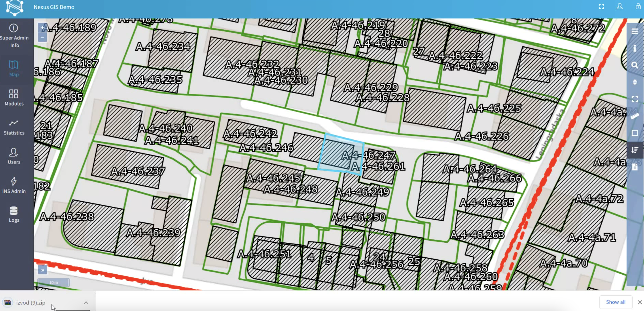Click parcel label A.4-46.265
Viewport: 644px width, 311px height.
click(487, 203)
